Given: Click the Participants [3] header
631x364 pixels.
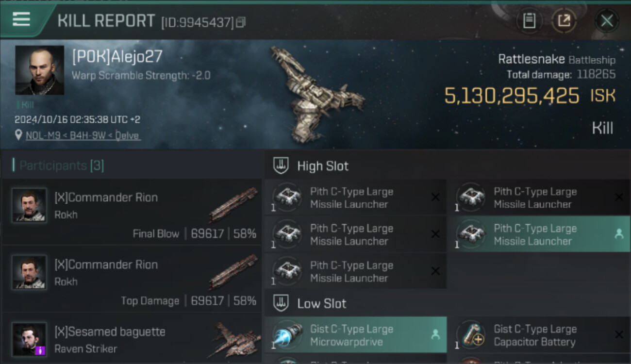Looking at the screenshot, I should 58,165.
